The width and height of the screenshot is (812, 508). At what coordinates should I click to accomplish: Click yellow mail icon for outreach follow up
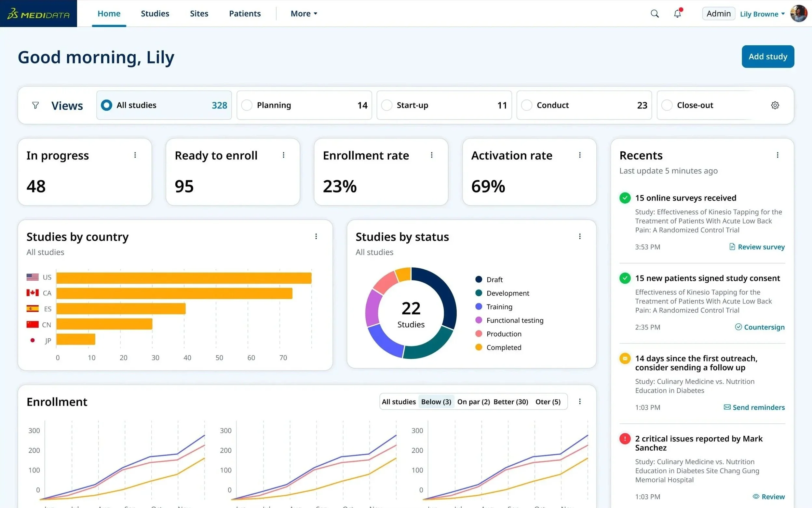coord(625,359)
